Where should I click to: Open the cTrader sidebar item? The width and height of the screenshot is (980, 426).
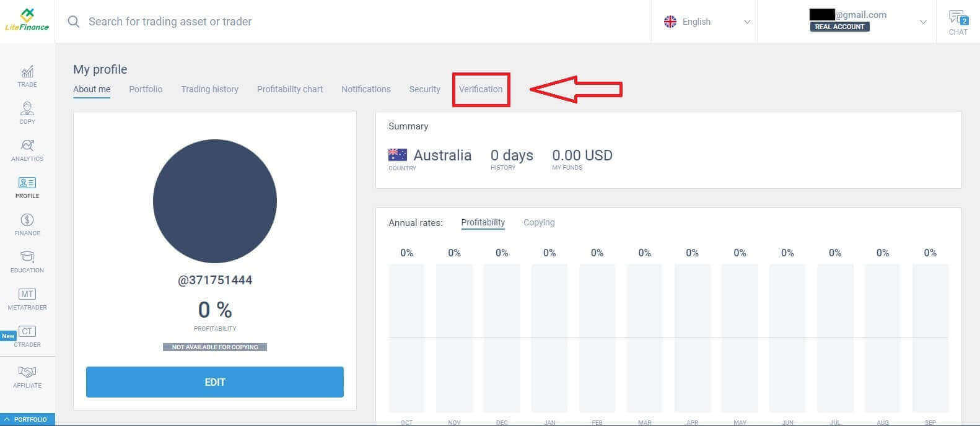(x=27, y=337)
